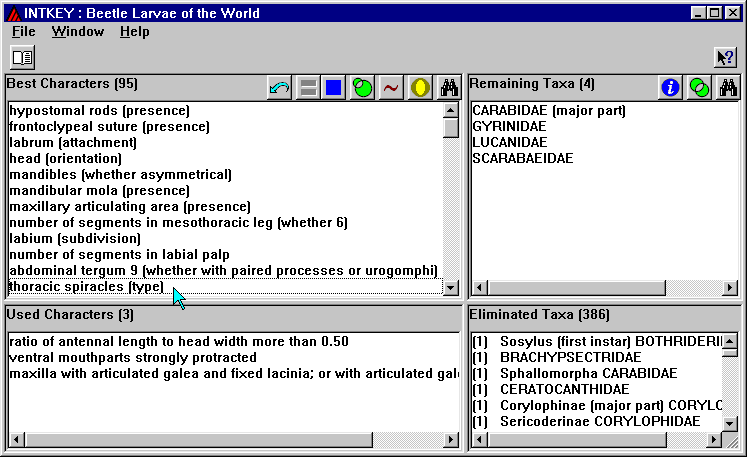Viewport: 747px width, 457px height.
Task: Click the restart identification arrow icon
Action: point(280,88)
